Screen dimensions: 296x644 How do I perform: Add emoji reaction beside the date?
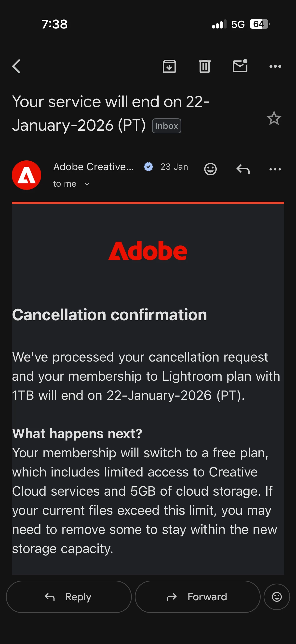coord(210,169)
